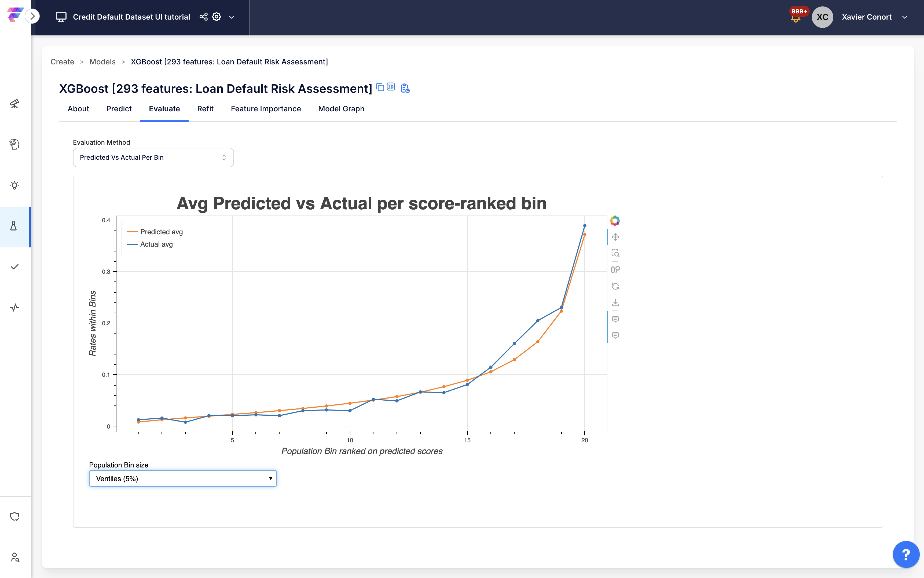Open project settings gear
Viewport: 924px width, 578px height.
(217, 17)
